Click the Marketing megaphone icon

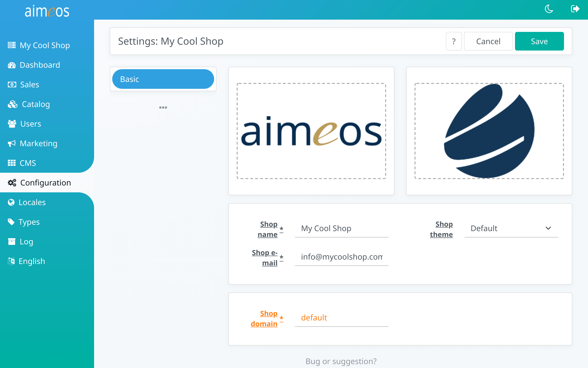12,143
